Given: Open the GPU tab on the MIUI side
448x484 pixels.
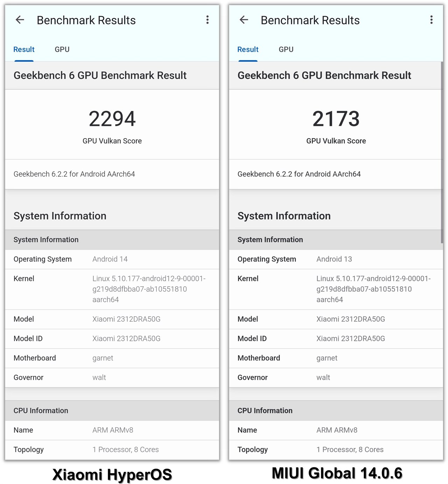Looking at the screenshot, I should (286, 49).
